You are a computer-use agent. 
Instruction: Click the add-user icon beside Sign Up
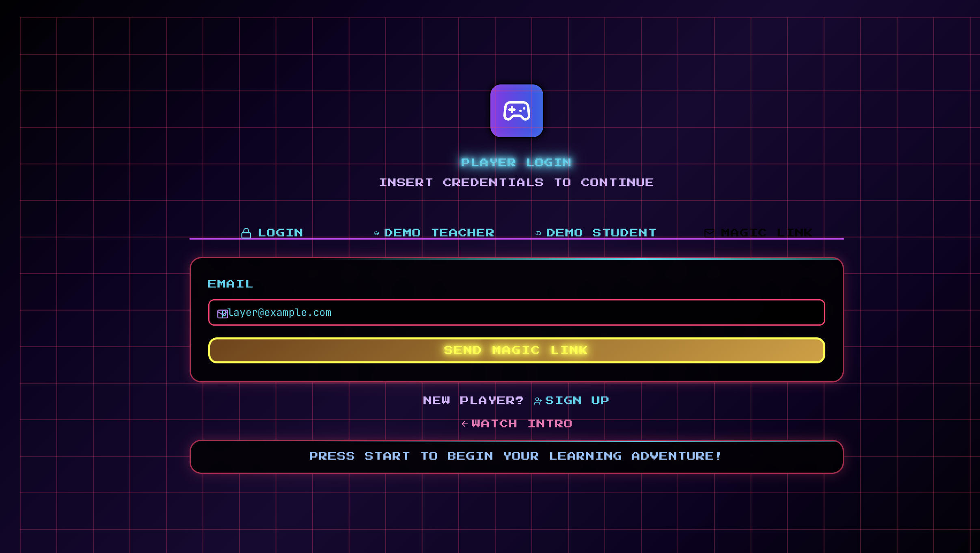pyautogui.click(x=538, y=401)
